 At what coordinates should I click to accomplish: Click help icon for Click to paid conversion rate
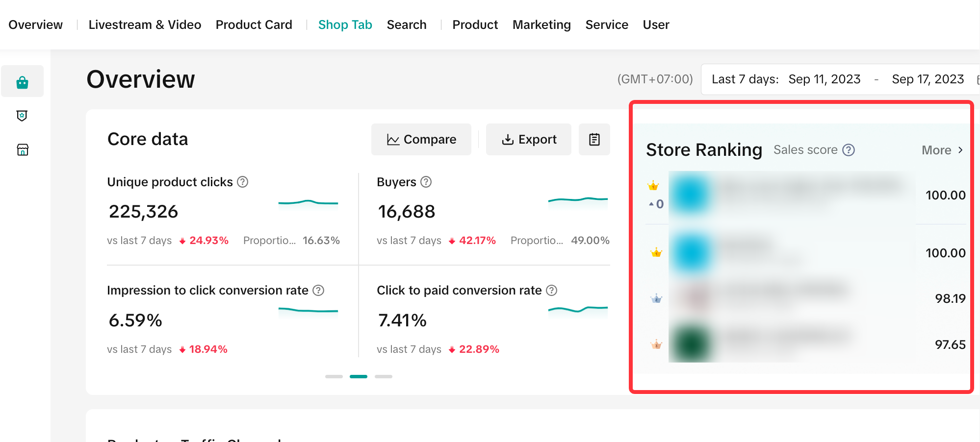551,291
